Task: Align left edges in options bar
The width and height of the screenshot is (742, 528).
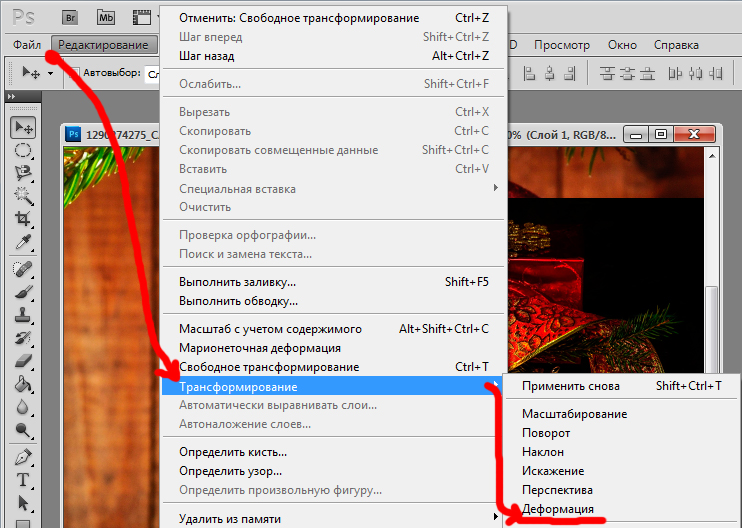Action: click(x=529, y=73)
